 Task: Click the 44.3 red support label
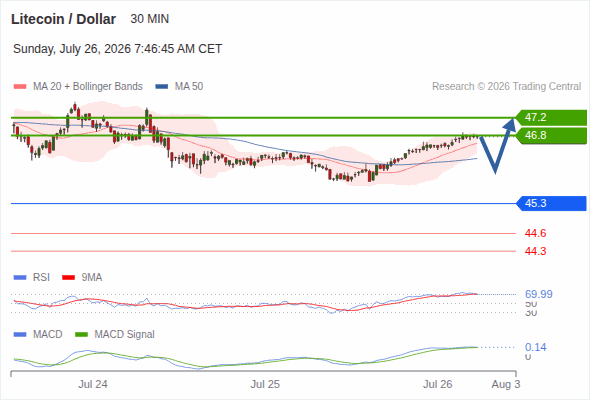(x=535, y=251)
